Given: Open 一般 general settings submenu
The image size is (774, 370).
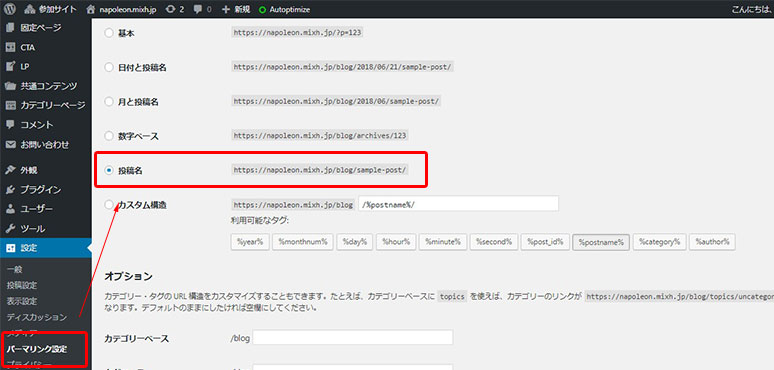Looking at the screenshot, I should (x=15, y=269).
